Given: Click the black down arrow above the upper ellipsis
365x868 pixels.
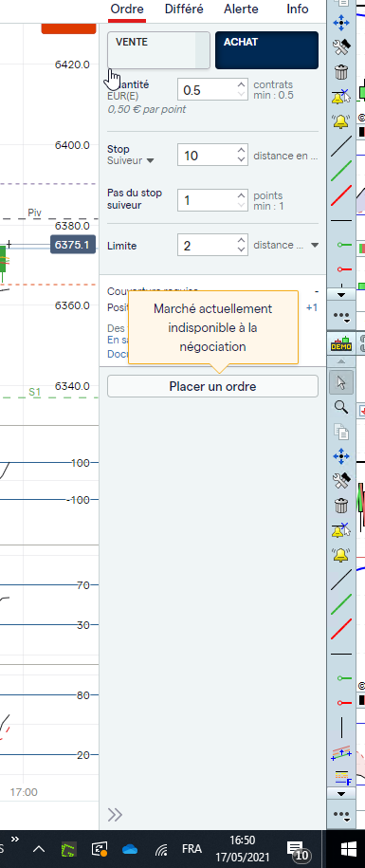Looking at the screenshot, I should tap(341, 294).
